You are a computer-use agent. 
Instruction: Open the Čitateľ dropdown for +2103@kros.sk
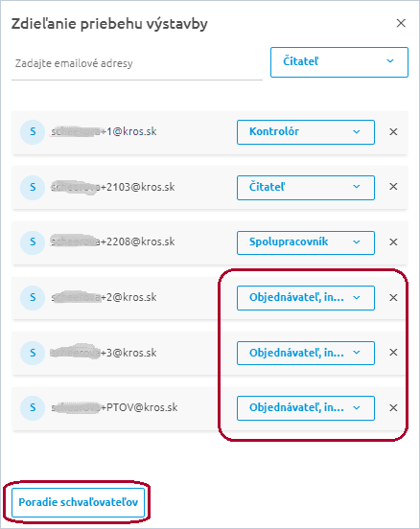click(306, 188)
